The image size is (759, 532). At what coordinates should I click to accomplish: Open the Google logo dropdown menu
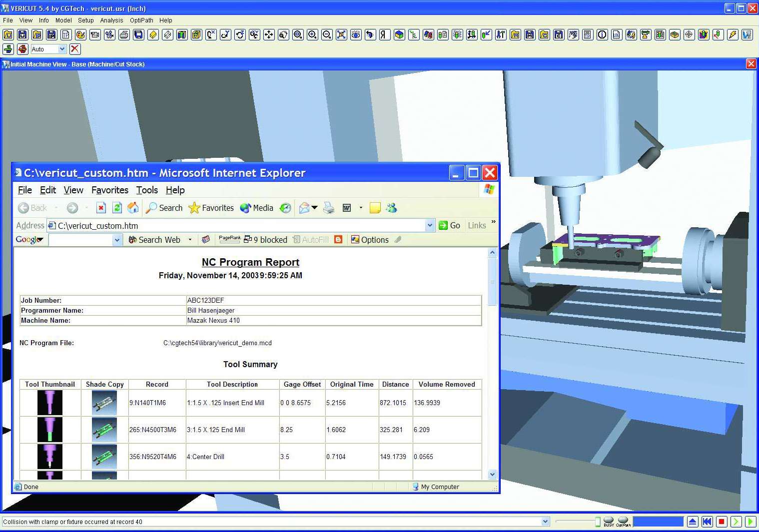tap(29, 240)
